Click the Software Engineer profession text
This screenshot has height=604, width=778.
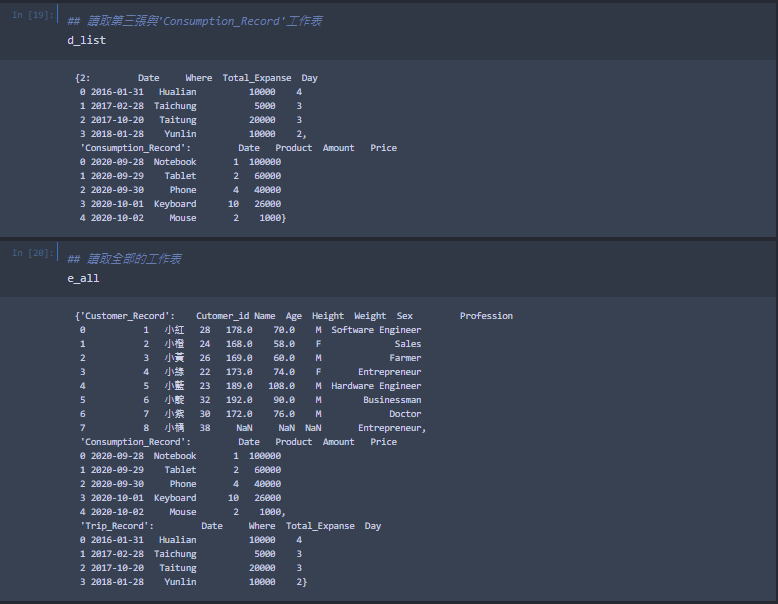tap(376, 330)
